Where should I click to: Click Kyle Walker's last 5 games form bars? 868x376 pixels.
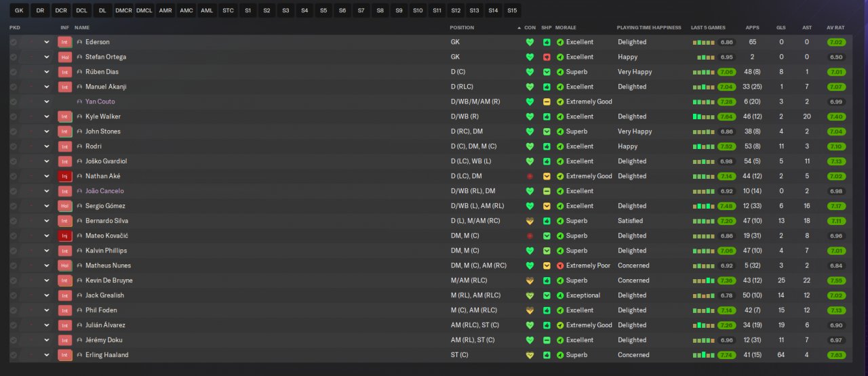[x=703, y=117]
